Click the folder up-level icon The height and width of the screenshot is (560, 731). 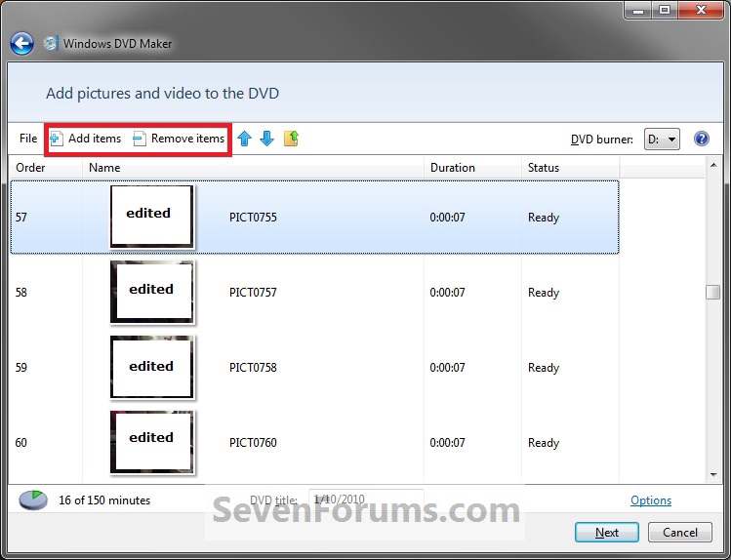(x=291, y=139)
